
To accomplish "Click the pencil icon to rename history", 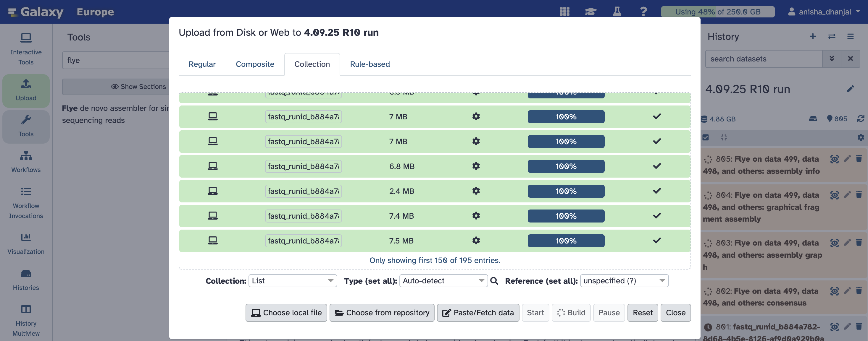I will (x=850, y=89).
